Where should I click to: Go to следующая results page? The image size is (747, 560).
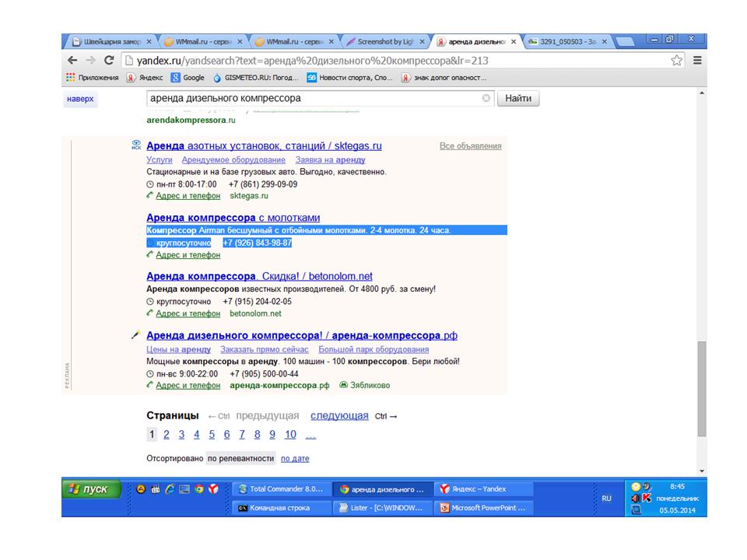click(x=339, y=415)
